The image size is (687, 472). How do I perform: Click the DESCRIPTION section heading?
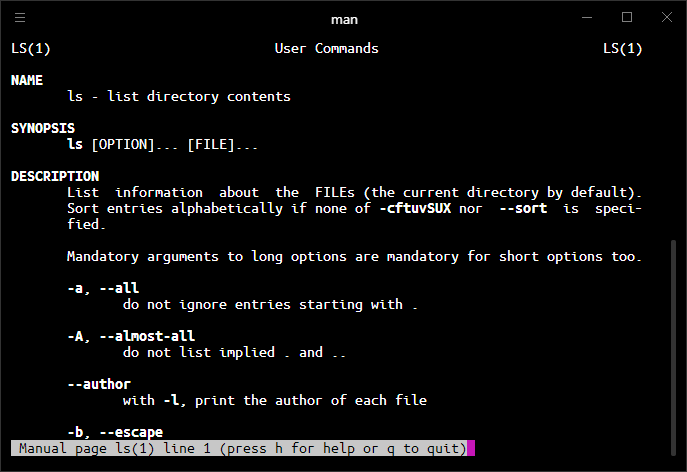(x=55, y=176)
